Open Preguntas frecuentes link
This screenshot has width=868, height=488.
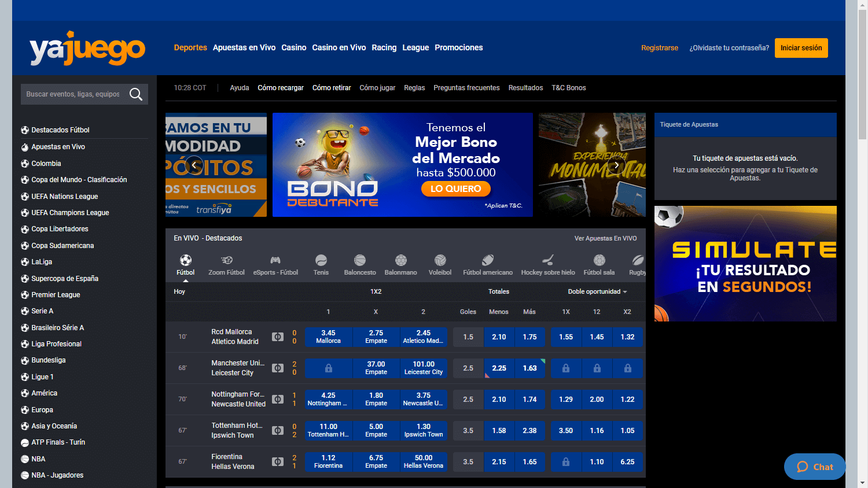coord(466,88)
